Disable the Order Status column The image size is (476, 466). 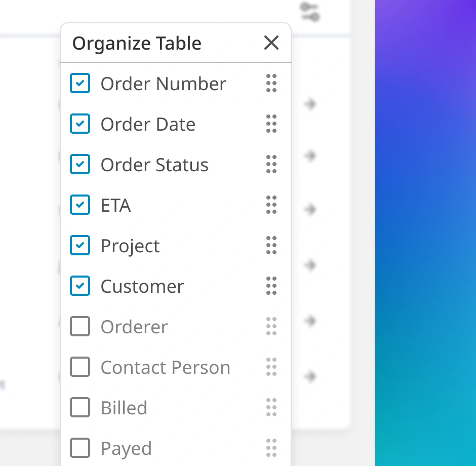(80, 164)
